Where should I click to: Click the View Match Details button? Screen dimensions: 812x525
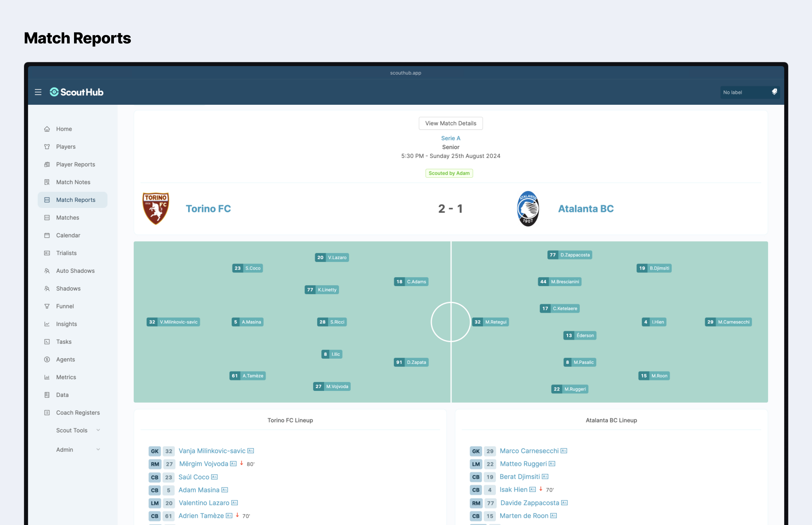pos(450,123)
